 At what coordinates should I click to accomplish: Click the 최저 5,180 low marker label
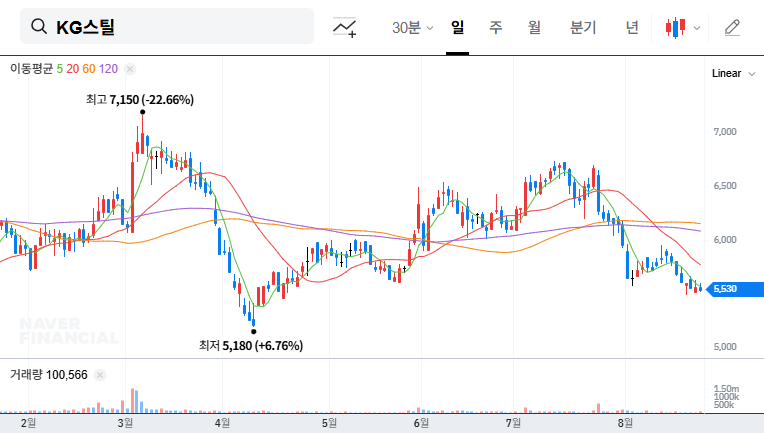click(x=251, y=346)
